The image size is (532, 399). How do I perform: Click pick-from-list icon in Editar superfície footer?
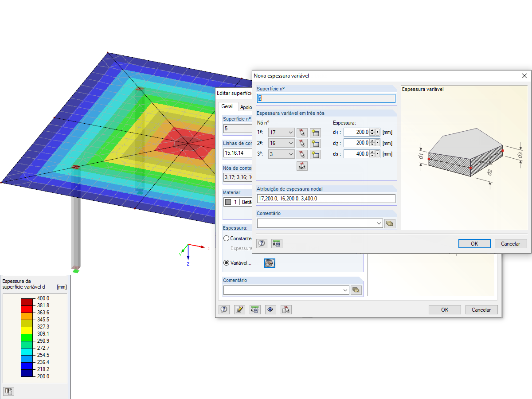pos(286,310)
